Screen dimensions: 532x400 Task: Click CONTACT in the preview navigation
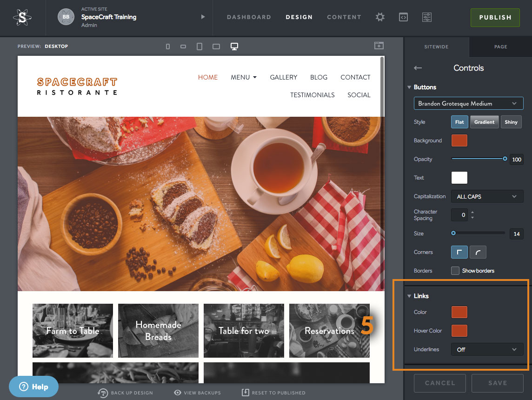click(x=355, y=77)
